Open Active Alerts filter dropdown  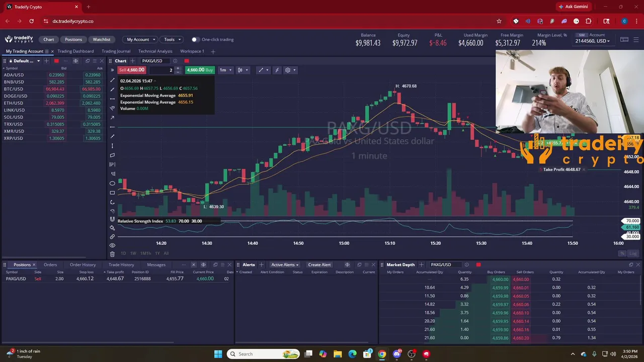click(285, 265)
